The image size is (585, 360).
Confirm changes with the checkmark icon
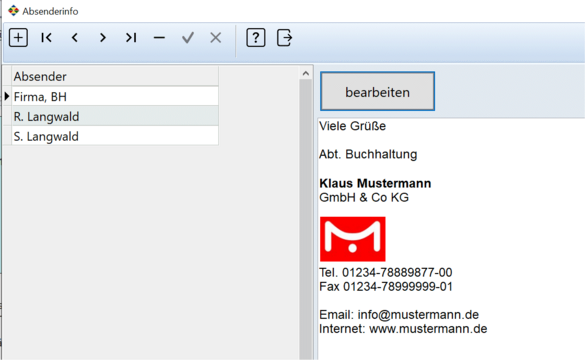click(x=188, y=38)
